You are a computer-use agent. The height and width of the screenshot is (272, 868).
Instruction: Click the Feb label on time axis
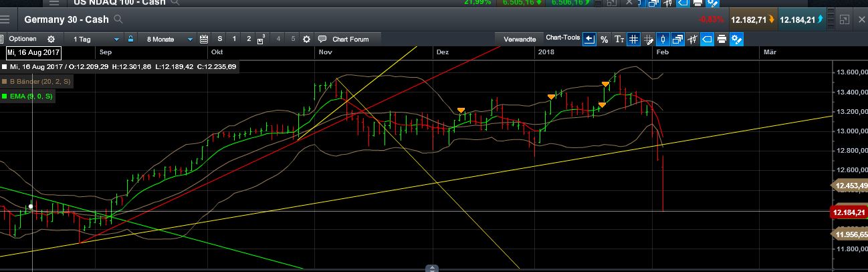click(x=663, y=52)
